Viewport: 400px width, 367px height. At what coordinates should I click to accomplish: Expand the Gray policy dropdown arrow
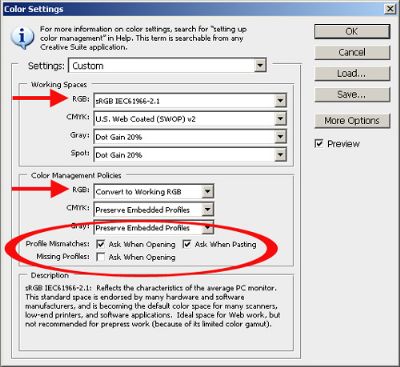[208, 228]
